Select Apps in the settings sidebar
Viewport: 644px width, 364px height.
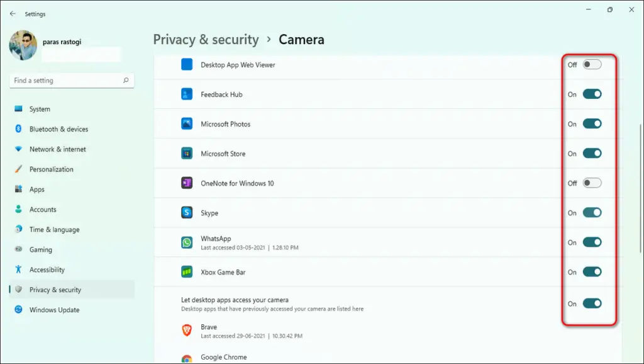(36, 189)
